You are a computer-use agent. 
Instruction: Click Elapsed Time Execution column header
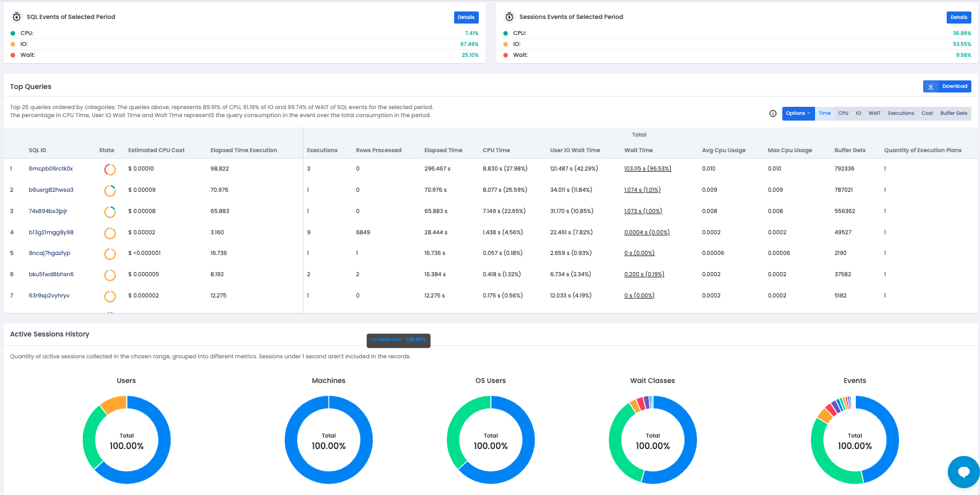click(x=244, y=150)
